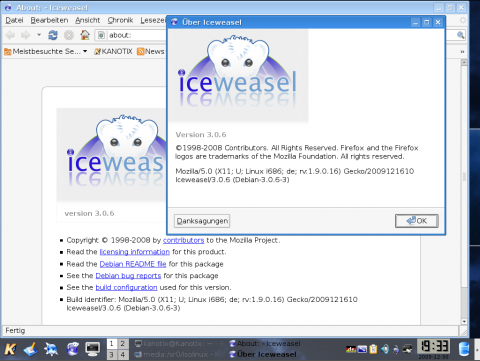Click the blue trash icon in the panel
The height and width of the screenshot is (361, 480).
[x=463, y=349]
